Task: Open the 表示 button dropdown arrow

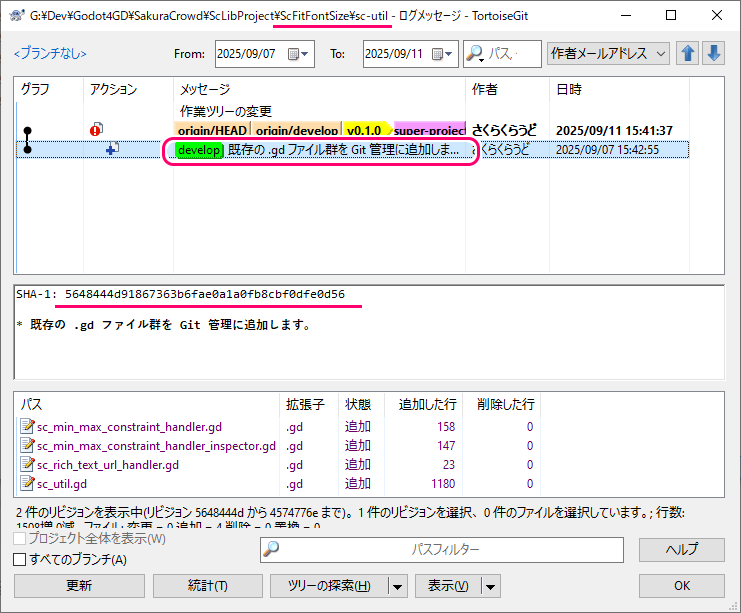Action: pos(490,586)
